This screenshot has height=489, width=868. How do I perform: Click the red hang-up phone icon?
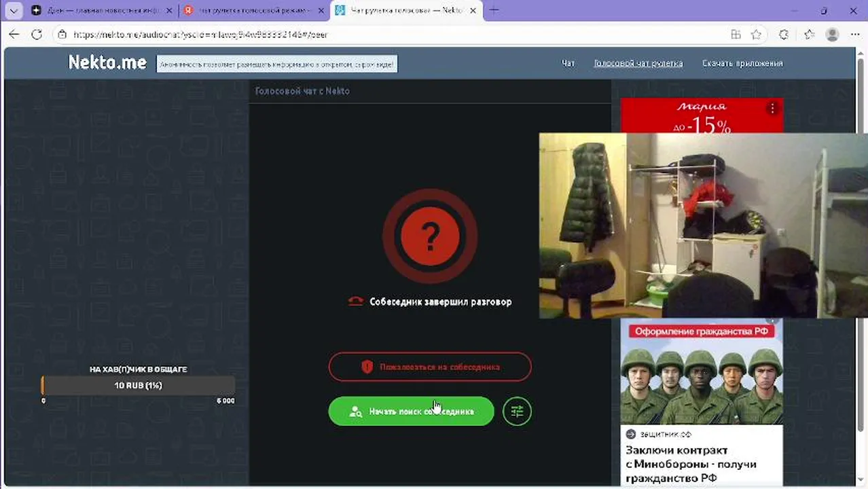click(355, 302)
